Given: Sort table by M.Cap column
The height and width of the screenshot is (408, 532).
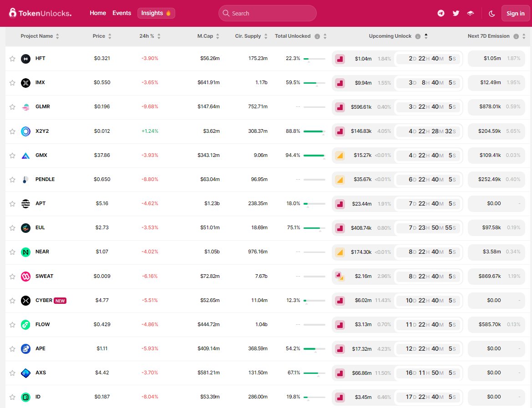Looking at the screenshot, I should coord(208,36).
